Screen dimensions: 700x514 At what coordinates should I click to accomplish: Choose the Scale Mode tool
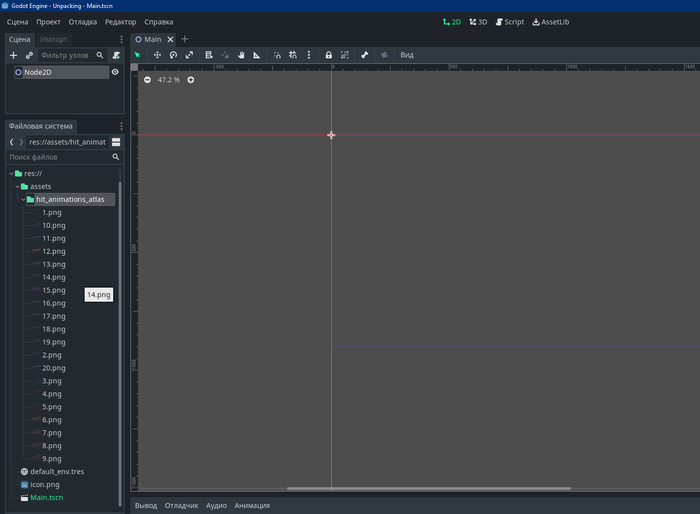[x=189, y=55]
